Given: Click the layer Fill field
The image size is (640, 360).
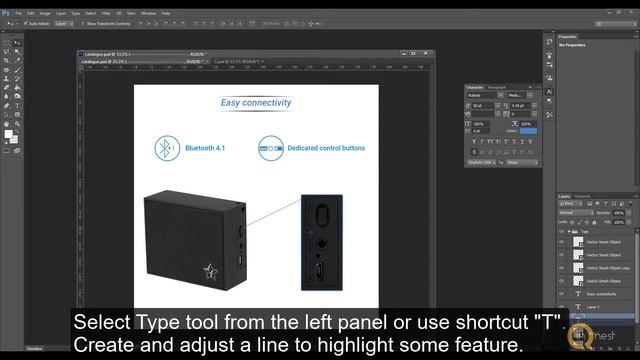Looking at the screenshot, I should (x=619, y=222).
